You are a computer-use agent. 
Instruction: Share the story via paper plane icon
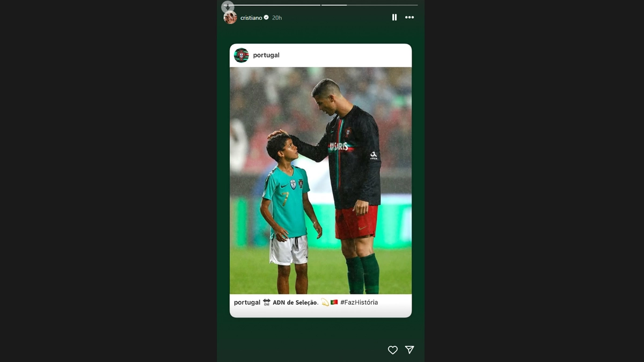pyautogui.click(x=409, y=350)
